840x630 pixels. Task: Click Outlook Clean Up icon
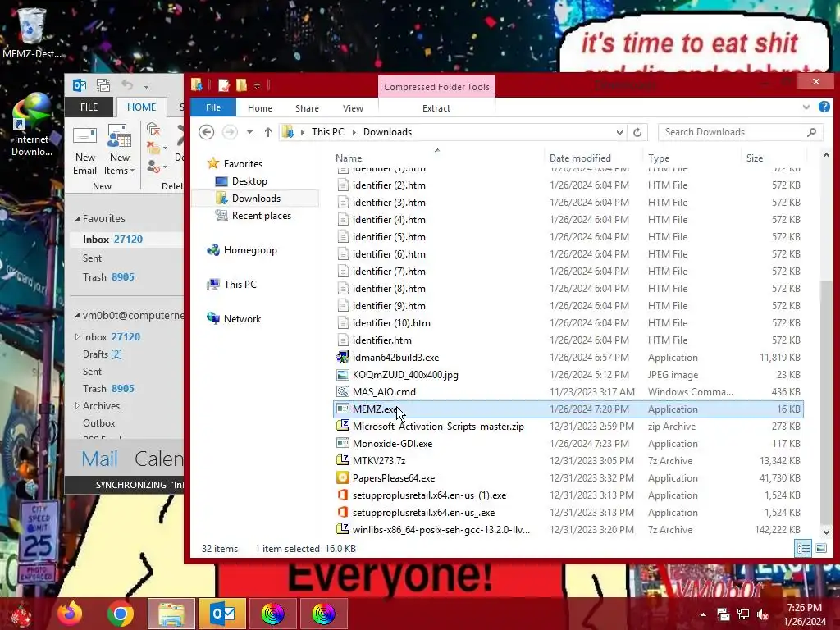point(156,148)
